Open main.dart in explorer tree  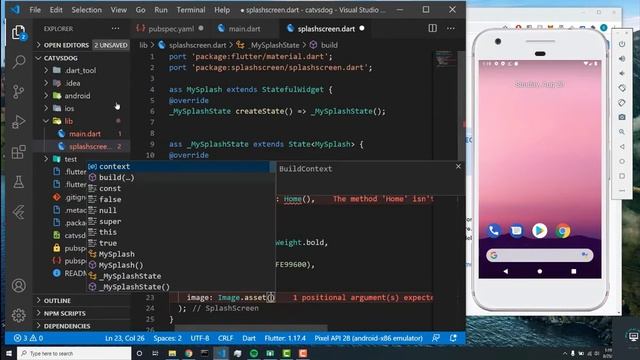coord(84,133)
